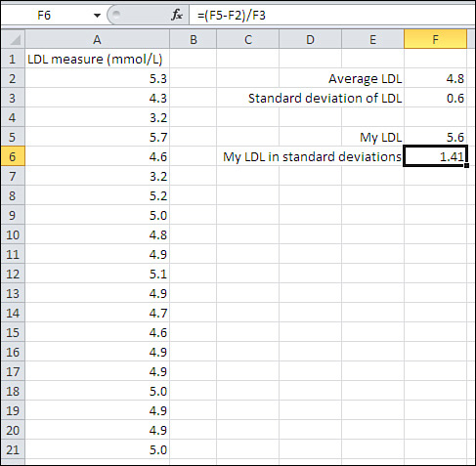Select column C header

click(248, 40)
